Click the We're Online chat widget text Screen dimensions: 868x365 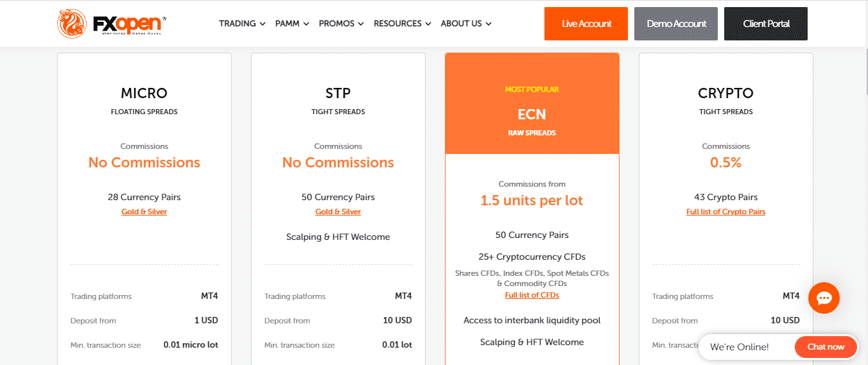pyautogui.click(x=739, y=347)
